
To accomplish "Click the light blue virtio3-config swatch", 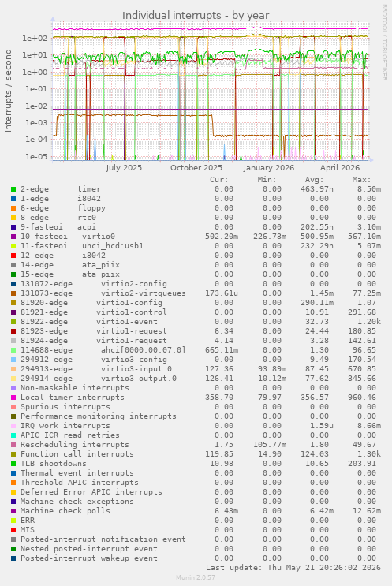I will [13, 360].
